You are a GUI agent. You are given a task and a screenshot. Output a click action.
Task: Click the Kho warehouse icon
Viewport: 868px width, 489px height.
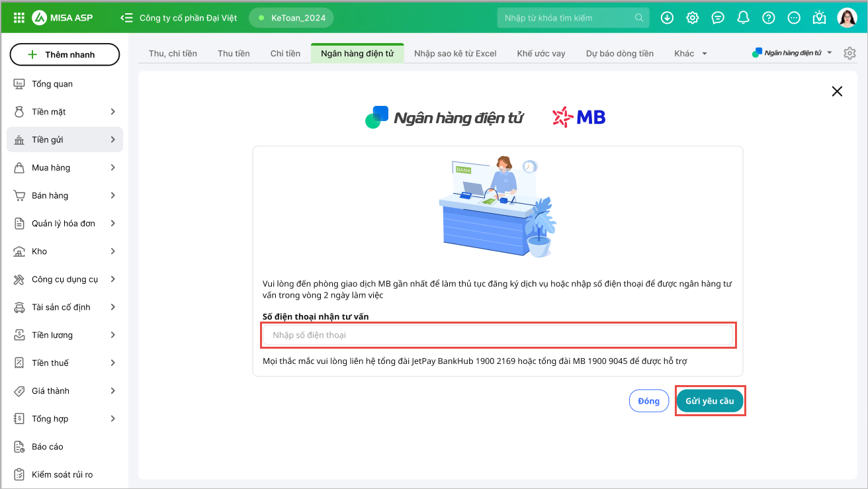pos(19,251)
